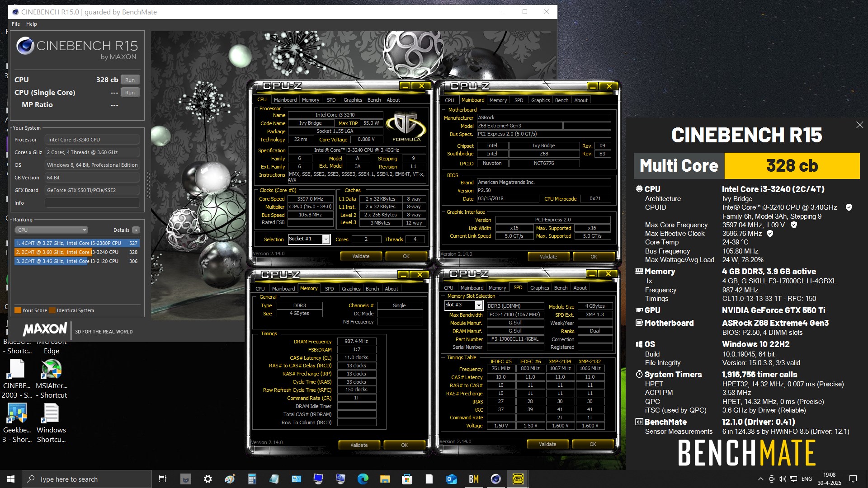This screenshot has height=488, width=868.
Task: Open the Ranking CPU dropdown in Cinebench
Action: [x=52, y=230]
